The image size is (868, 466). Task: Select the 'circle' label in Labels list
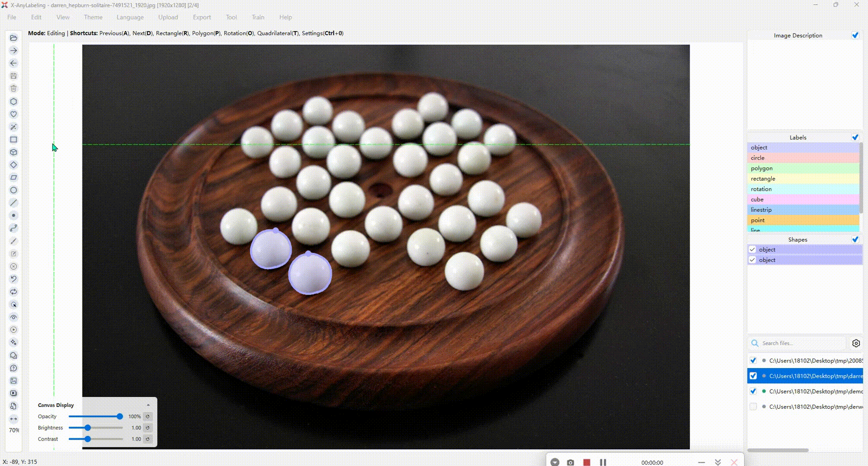pos(803,158)
